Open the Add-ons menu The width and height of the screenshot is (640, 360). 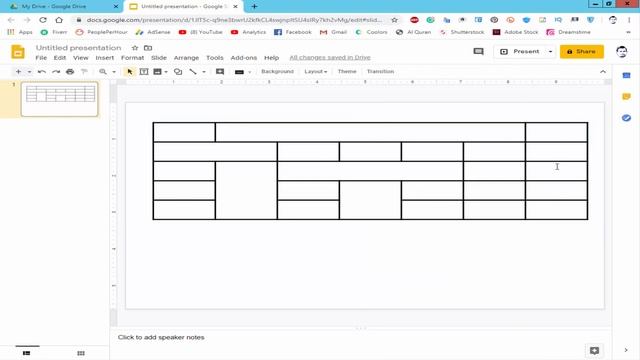click(244, 58)
